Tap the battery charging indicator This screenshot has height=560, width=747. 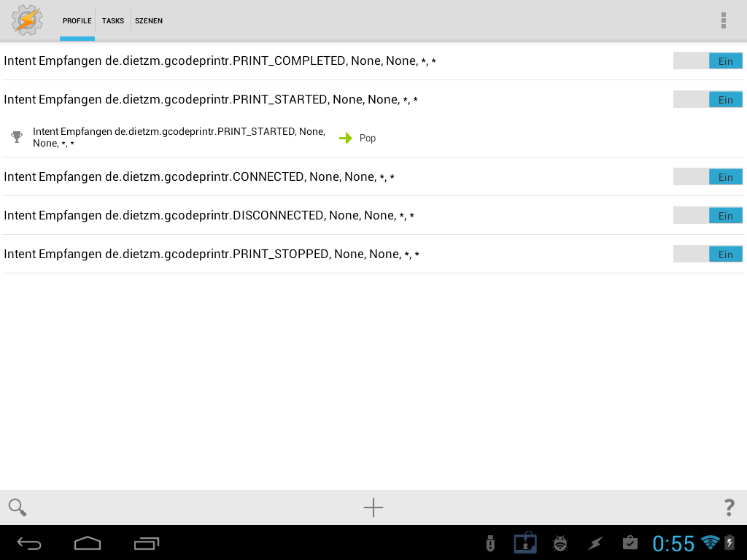[x=729, y=542]
